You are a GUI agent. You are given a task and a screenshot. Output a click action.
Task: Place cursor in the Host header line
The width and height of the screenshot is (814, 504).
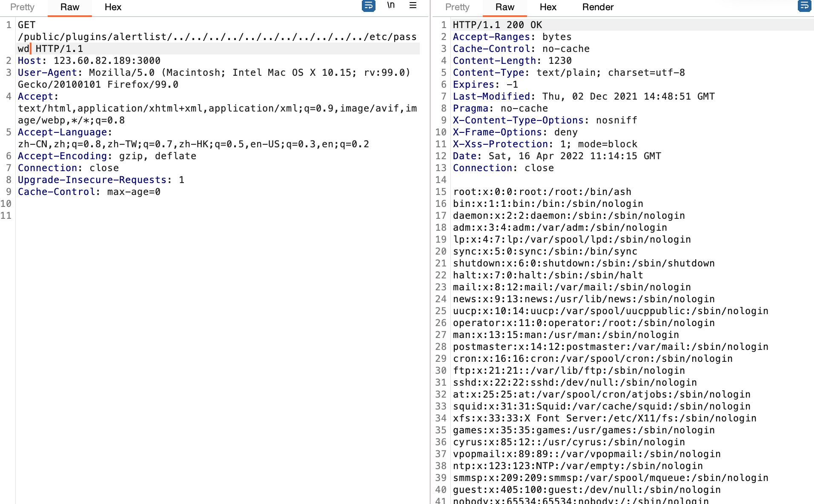(x=89, y=60)
